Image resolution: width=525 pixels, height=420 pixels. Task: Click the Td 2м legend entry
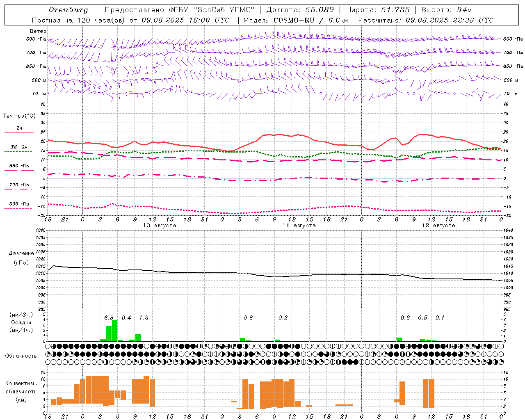[x=19, y=147]
